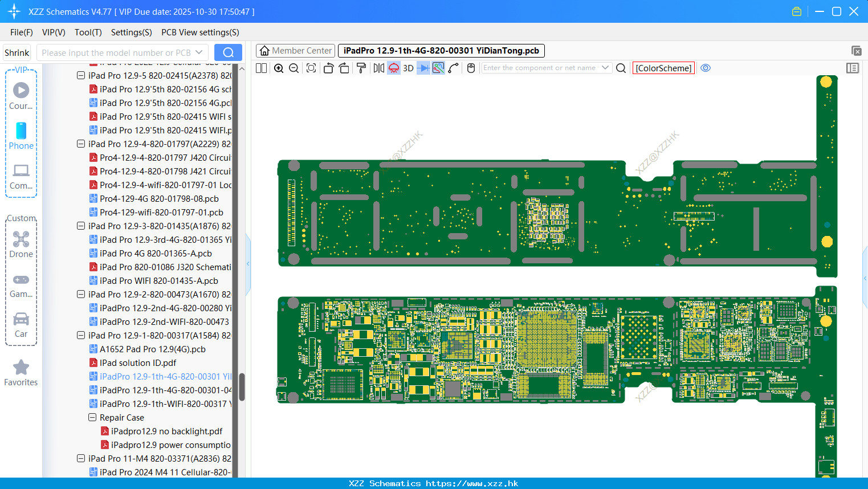Select the Phone category
The height and width of the screenshot is (489, 868).
(21, 136)
